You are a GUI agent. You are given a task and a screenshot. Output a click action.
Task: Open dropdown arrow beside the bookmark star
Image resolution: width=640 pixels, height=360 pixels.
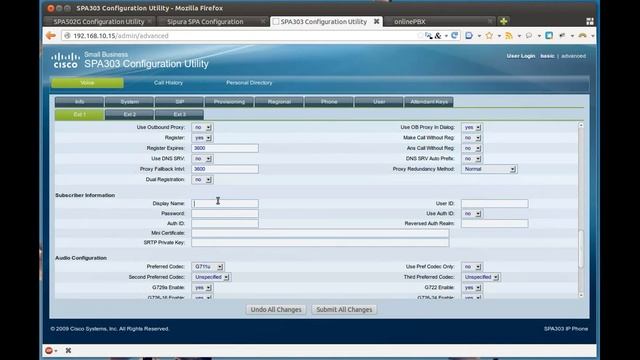coord(499,36)
